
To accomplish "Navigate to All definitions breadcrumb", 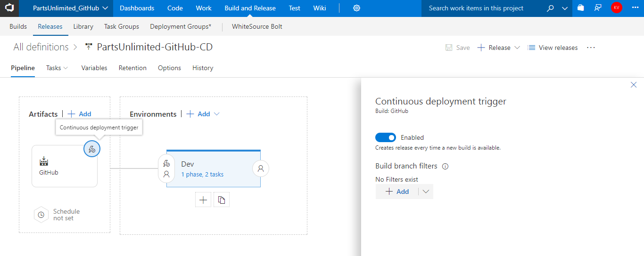I will coord(41,47).
